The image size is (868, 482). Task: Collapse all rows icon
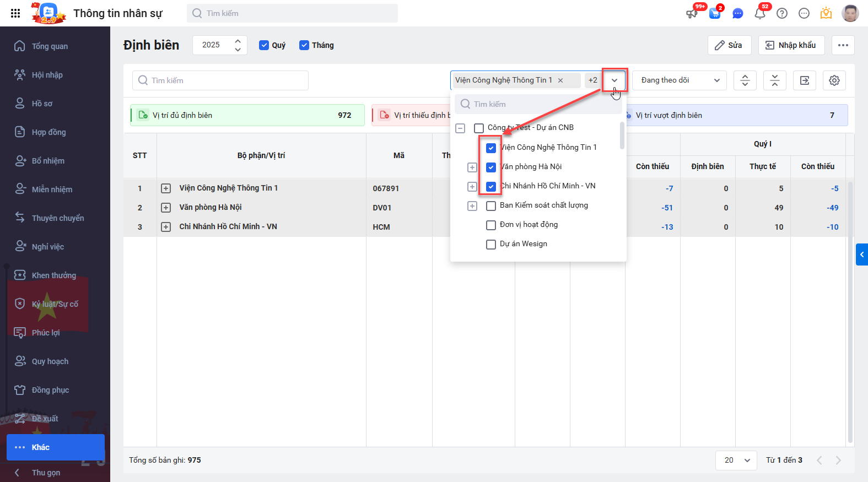[x=775, y=80]
